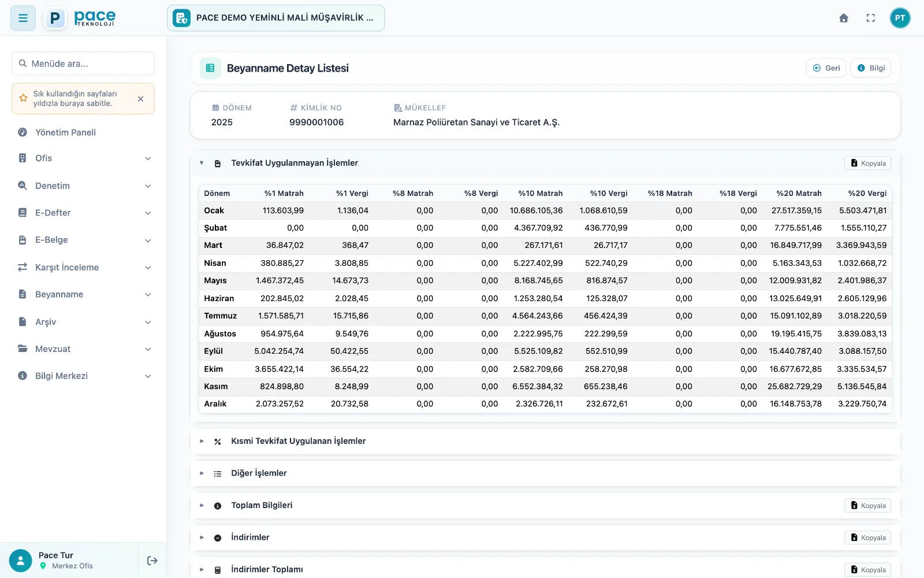Open the home page icon

pyautogui.click(x=844, y=18)
